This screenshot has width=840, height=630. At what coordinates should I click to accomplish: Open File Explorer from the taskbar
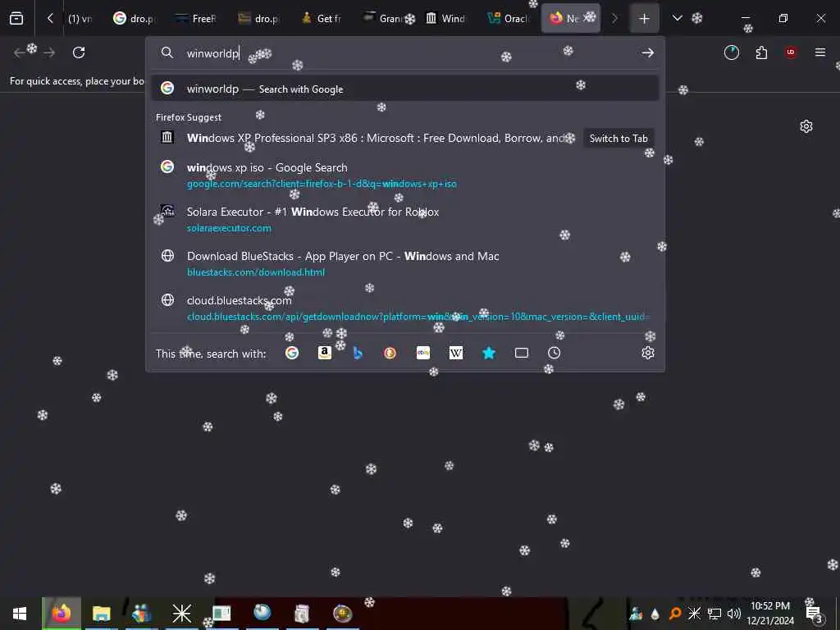(101, 614)
